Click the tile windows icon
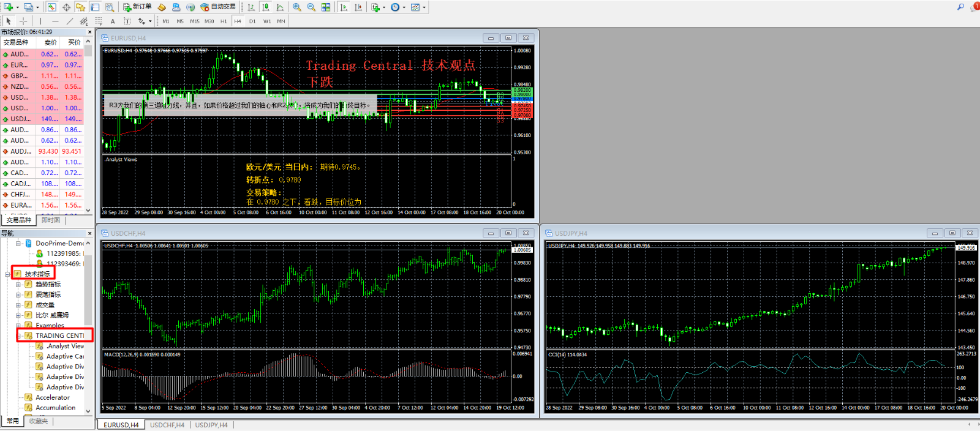 [x=326, y=7]
